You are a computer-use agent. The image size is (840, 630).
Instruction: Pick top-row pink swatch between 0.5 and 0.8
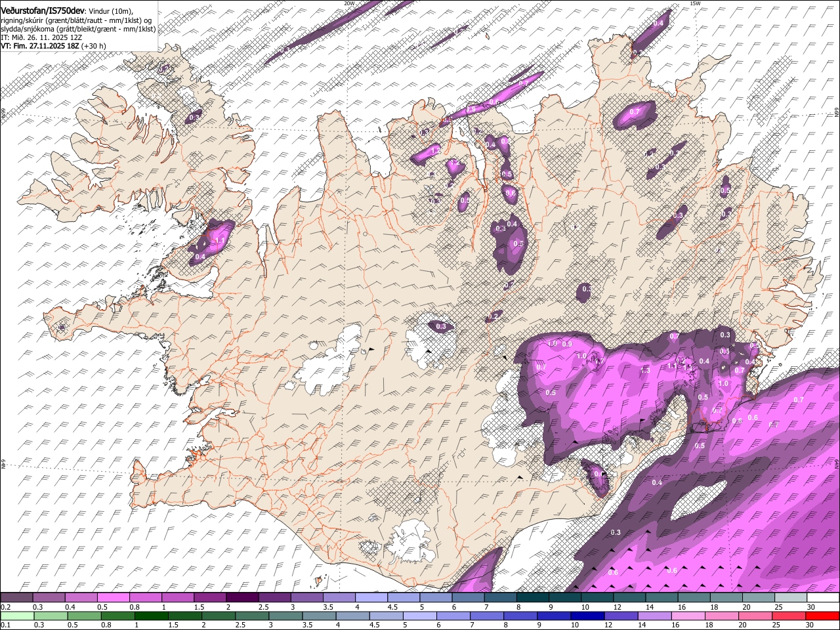coord(113,598)
